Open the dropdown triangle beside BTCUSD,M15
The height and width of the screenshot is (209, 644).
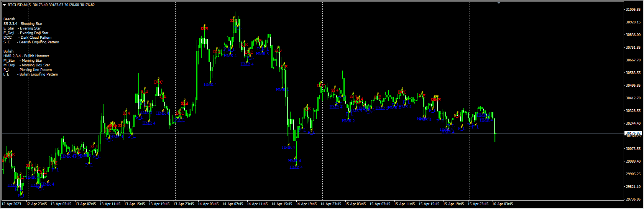click(4, 5)
